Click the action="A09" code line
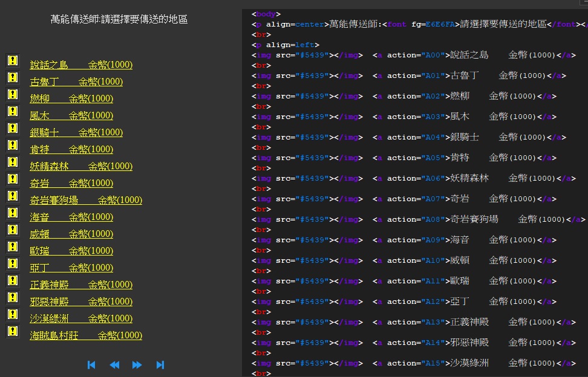The height and width of the screenshot is (377, 588). click(404, 240)
